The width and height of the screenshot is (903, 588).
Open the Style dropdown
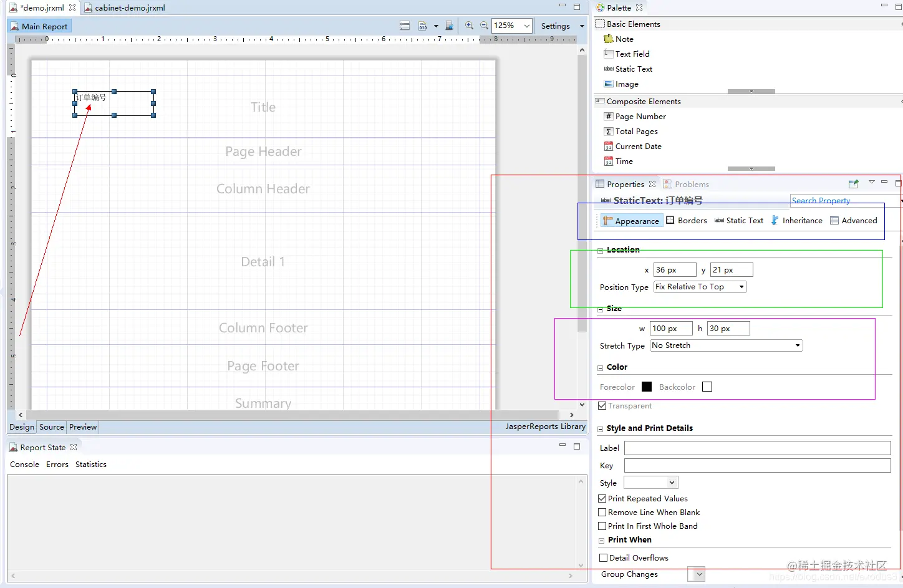(672, 483)
